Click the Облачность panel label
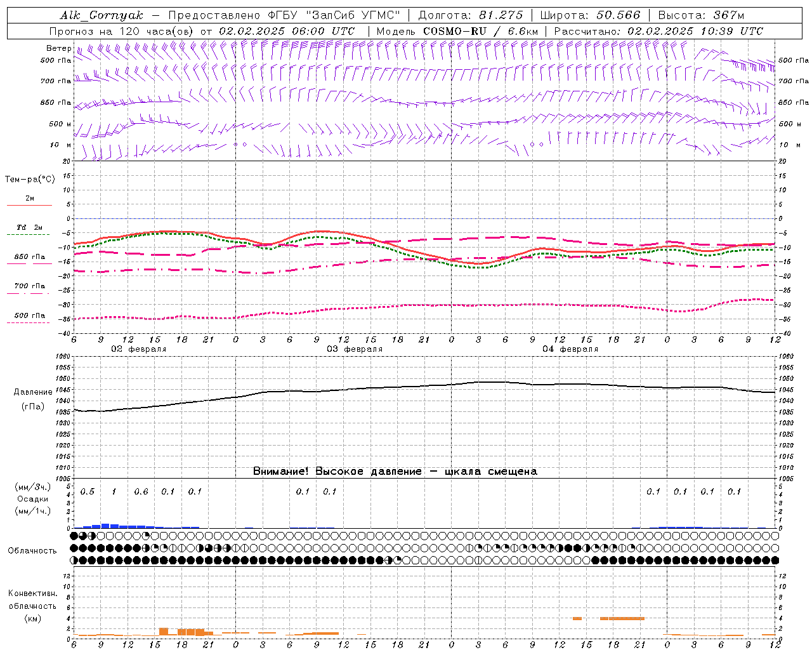The height and width of the screenshot is (650, 812). pyautogui.click(x=32, y=550)
